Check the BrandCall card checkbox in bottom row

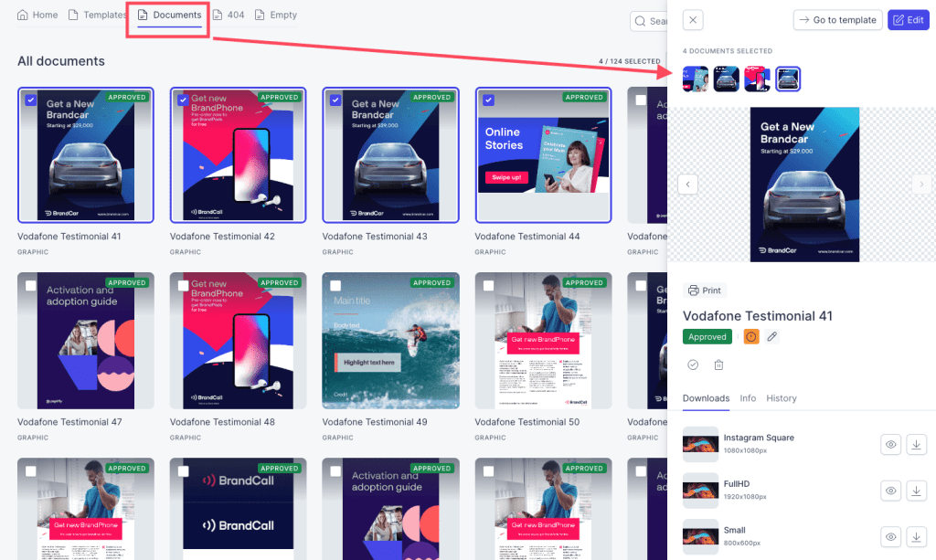click(x=183, y=471)
